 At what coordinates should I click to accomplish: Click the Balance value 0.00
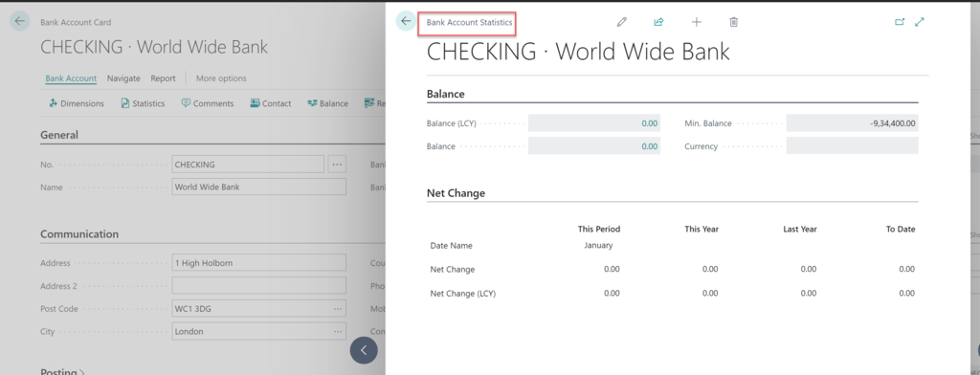coord(650,145)
